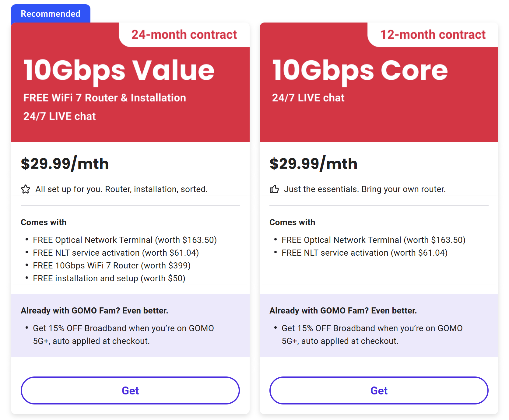Image resolution: width=509 pixels, height=420 pixels.
Task: Click Core plan's 15% OFF Broadband offer text
Action: tap(372, 334)
